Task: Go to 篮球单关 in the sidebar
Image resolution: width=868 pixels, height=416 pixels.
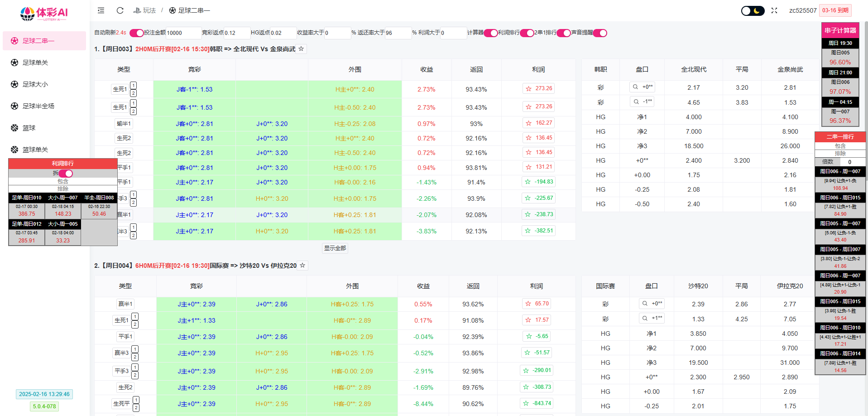Action: coord(35,150)
